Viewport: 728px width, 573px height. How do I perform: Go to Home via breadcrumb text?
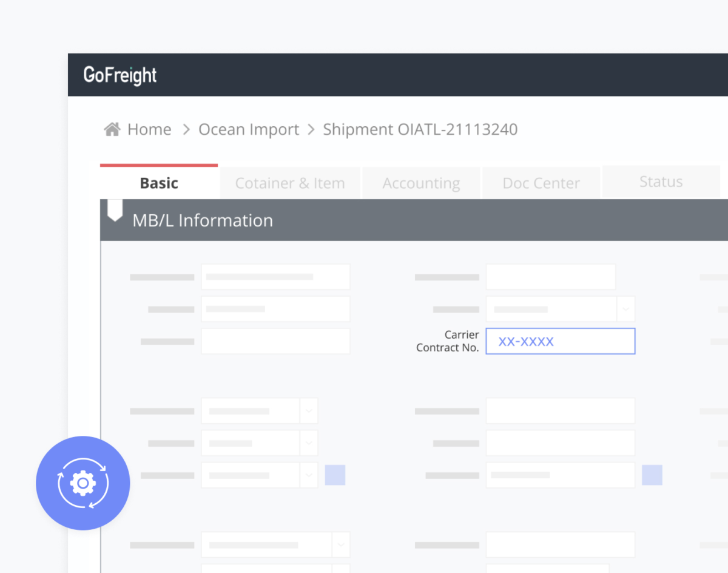[x=149, y=129]
